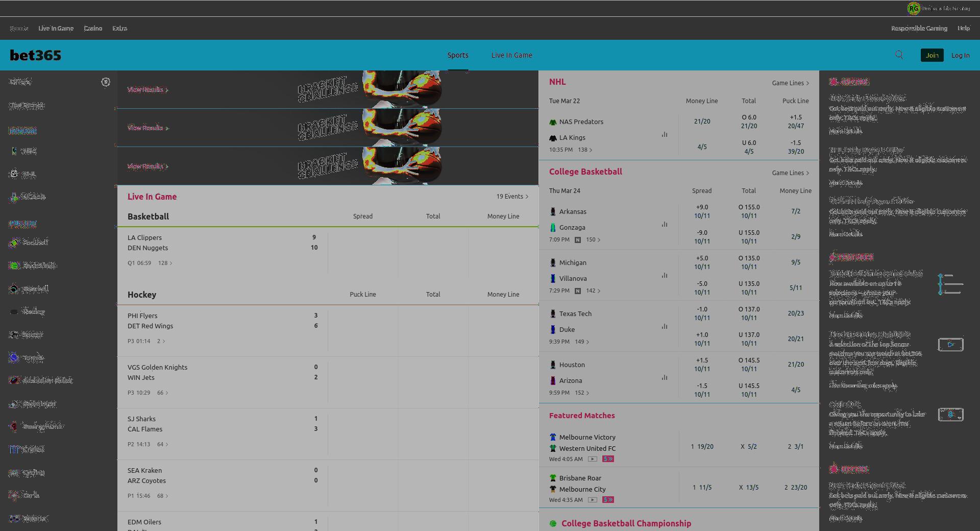
Task: Open Darts icon in sidebar
Action: tap(14, 495)
